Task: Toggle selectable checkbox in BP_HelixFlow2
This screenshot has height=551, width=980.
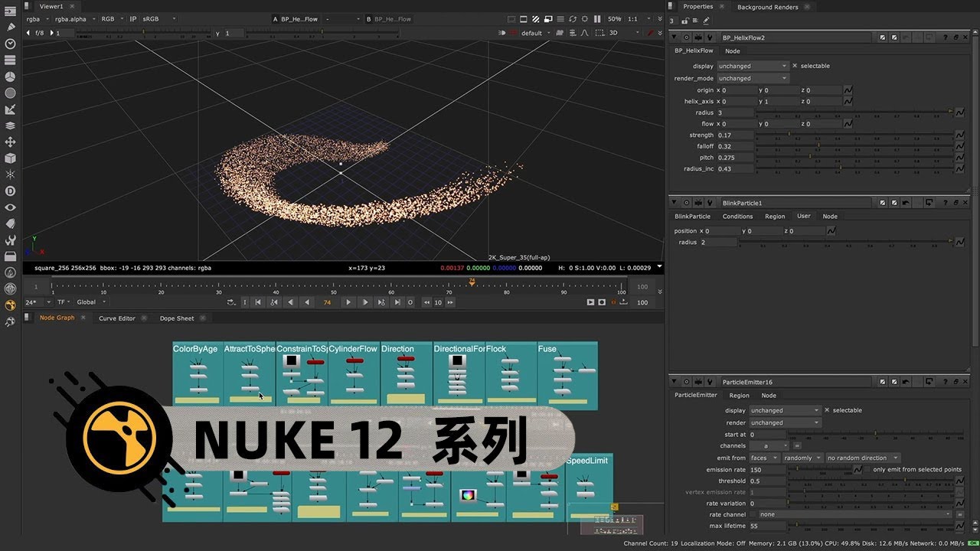Action: (795, 66)
